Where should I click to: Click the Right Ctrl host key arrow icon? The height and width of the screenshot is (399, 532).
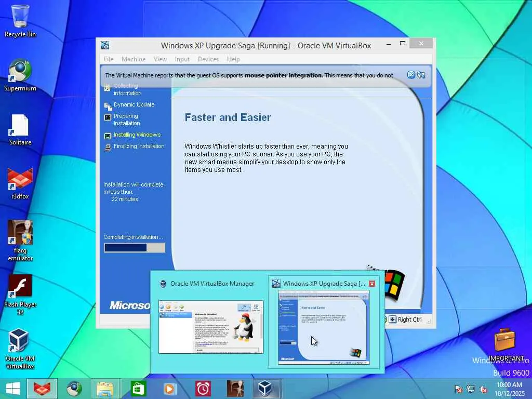point(392,320)
